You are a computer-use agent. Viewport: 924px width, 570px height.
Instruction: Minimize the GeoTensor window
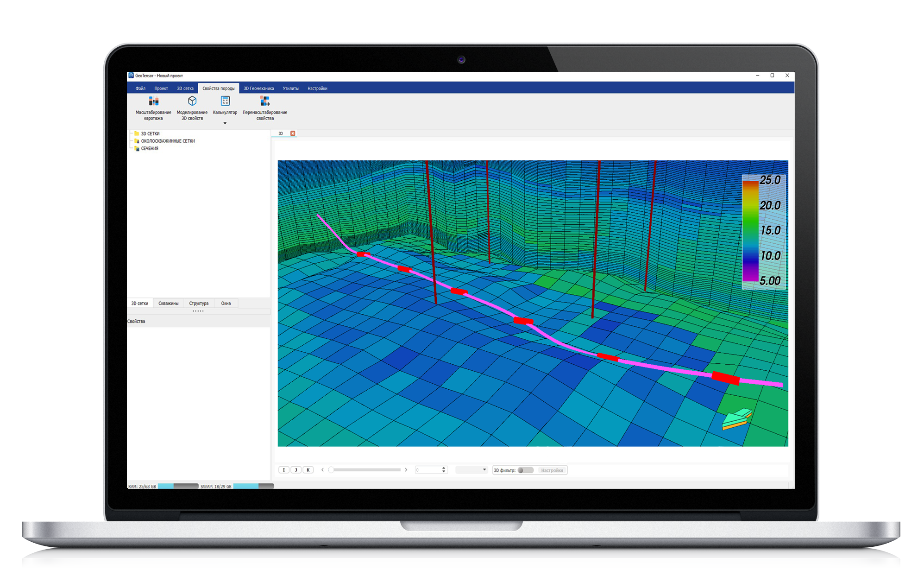(x=758, y=76)
